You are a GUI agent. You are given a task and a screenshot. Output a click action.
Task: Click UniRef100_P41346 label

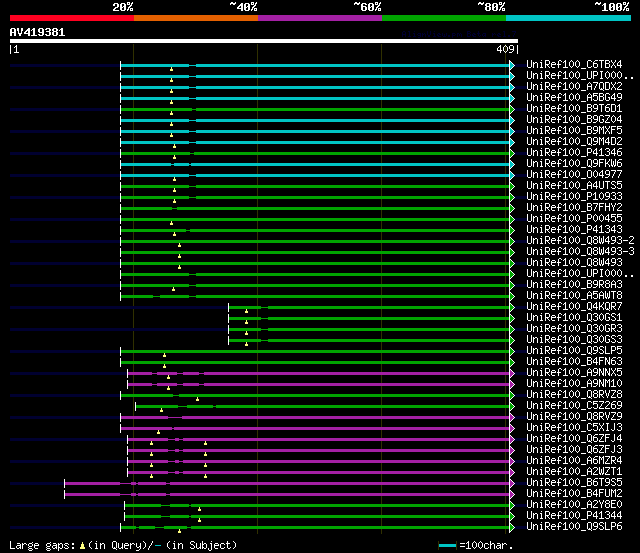(574, 153)
